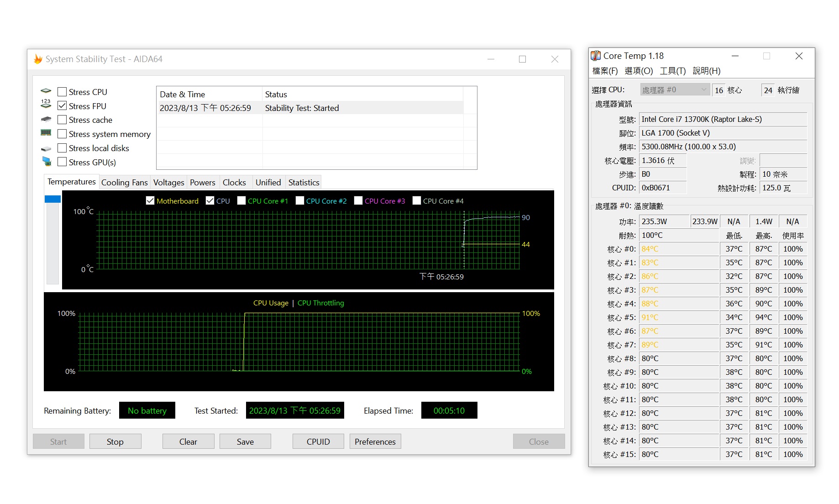
Task: Click the blue graph scale slider thumb
Action: click(x=52, y=199)
